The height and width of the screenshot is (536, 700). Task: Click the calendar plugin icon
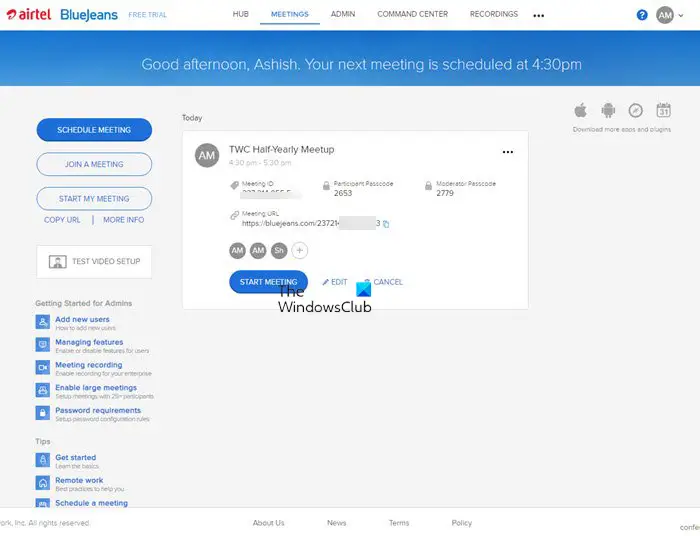(663, 110)
